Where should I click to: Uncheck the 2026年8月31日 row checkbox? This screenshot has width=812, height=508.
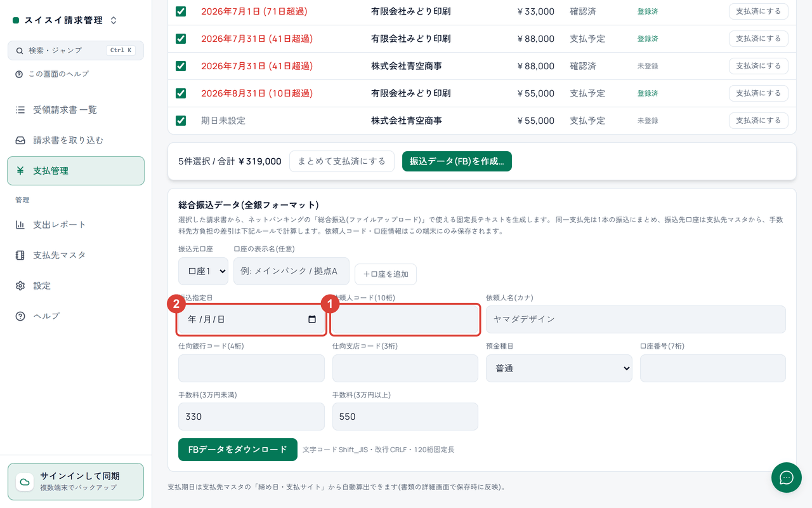click(x=181, y=93)
